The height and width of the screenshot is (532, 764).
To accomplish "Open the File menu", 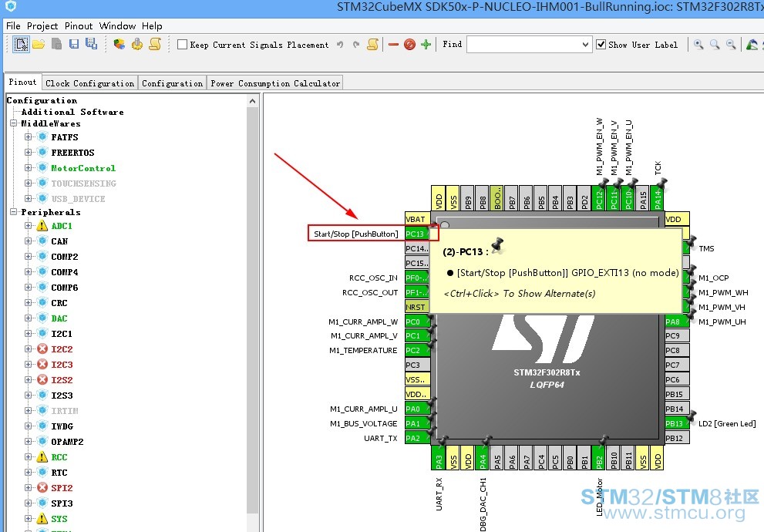I will tap(13, 25).
